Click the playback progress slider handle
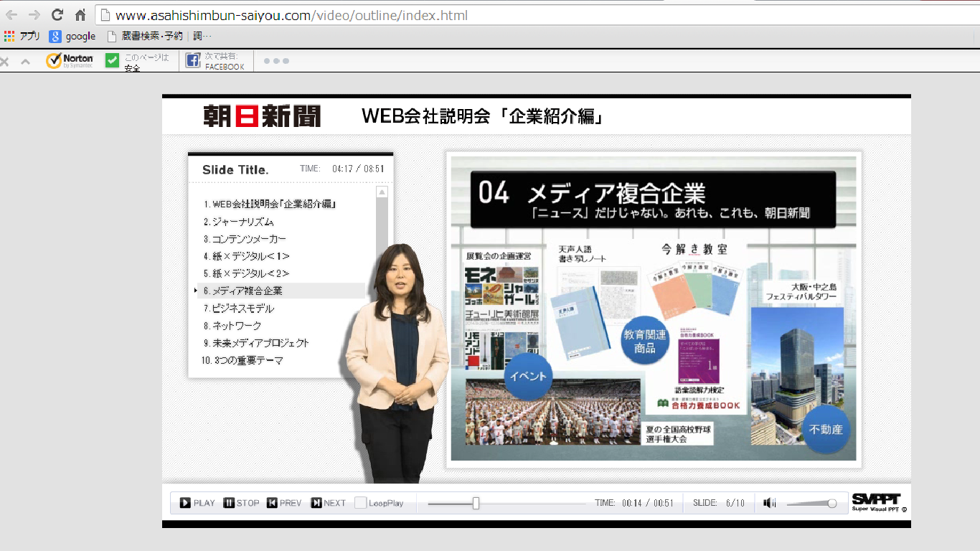Image resolution: width=980 pixels, height=551 pixels. click(476, 504)
